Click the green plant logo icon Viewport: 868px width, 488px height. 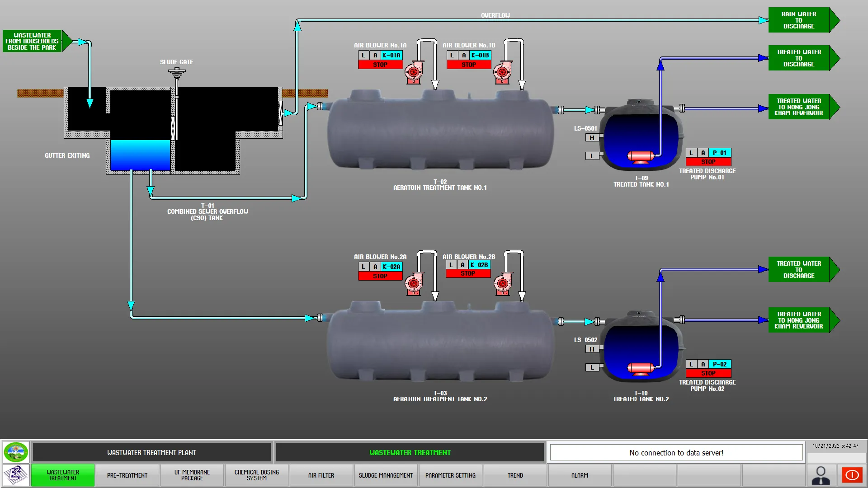tap(16, 452)
